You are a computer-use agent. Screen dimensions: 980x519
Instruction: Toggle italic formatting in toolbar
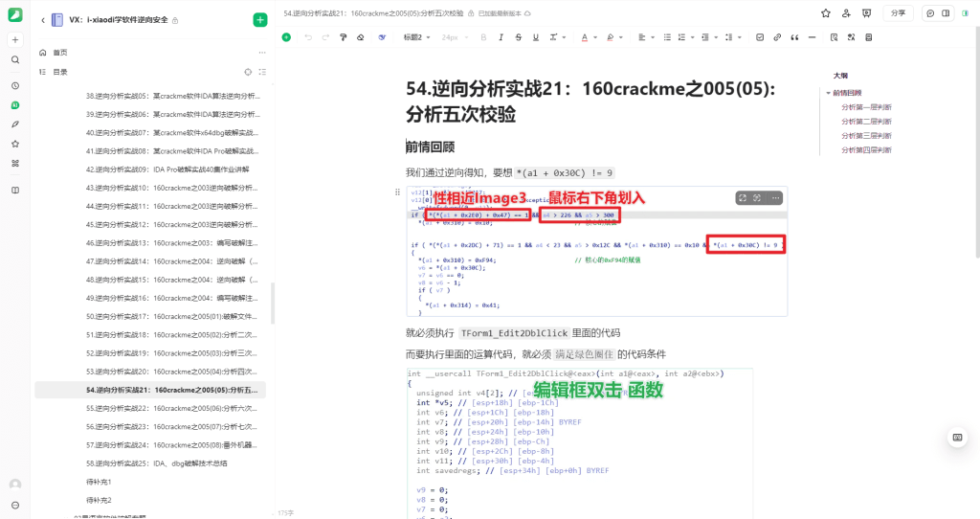point(501,37)
